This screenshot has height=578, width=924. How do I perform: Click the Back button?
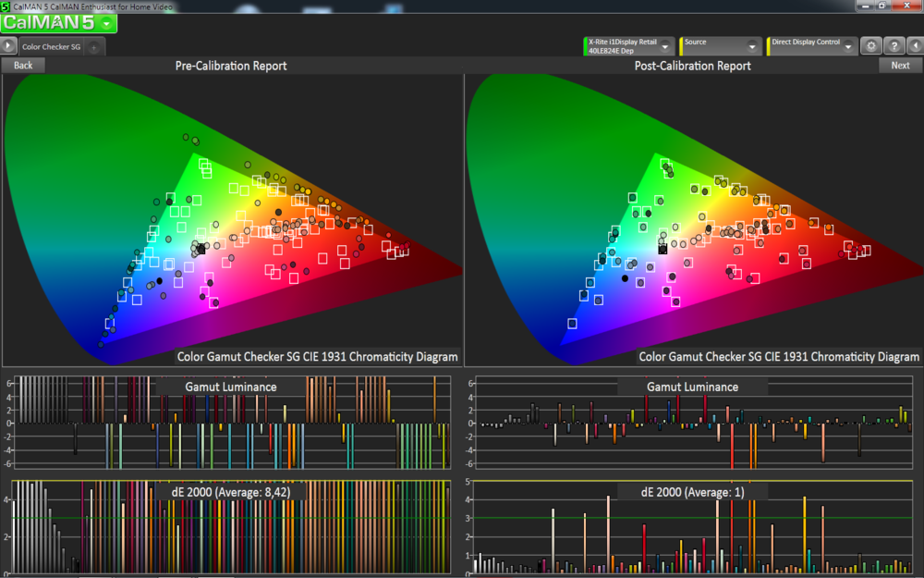click(x=22, y=65)
